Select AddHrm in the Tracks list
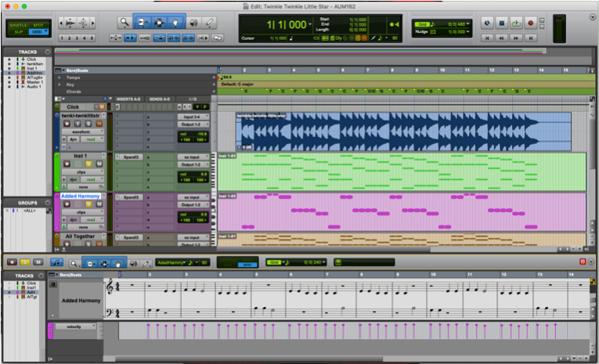This screenshot has width=599, height=364. click(x=34, y=73)
